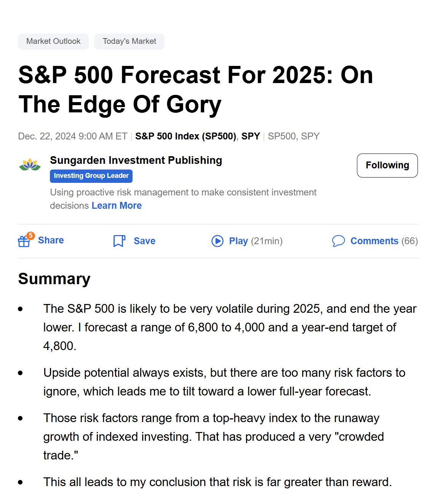Save the article using the bookmark icon
Viewport: 432px width, 504px height.
click(x=119, y=241)
